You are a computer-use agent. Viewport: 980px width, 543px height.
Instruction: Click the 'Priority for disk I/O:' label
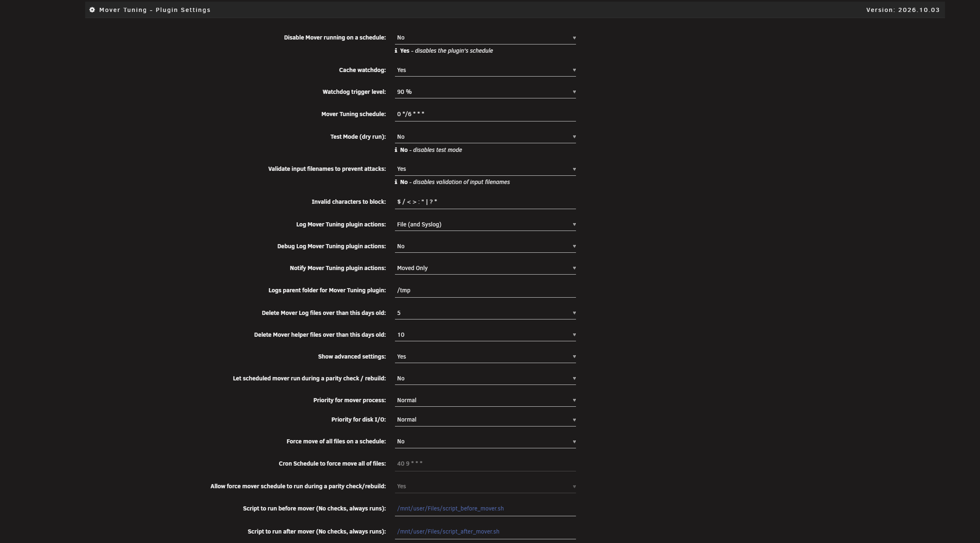point(359,419)
